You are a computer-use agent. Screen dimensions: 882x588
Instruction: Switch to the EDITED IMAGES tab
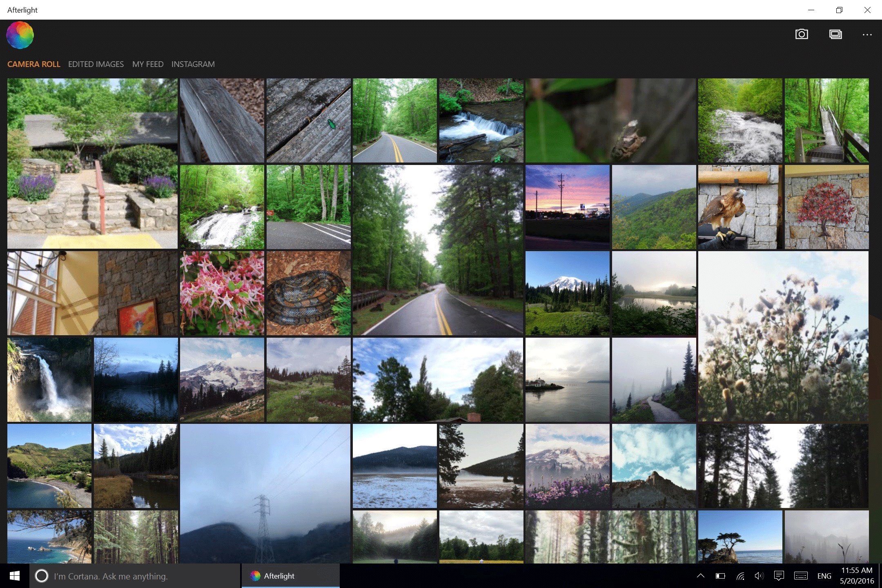(96, 64)
